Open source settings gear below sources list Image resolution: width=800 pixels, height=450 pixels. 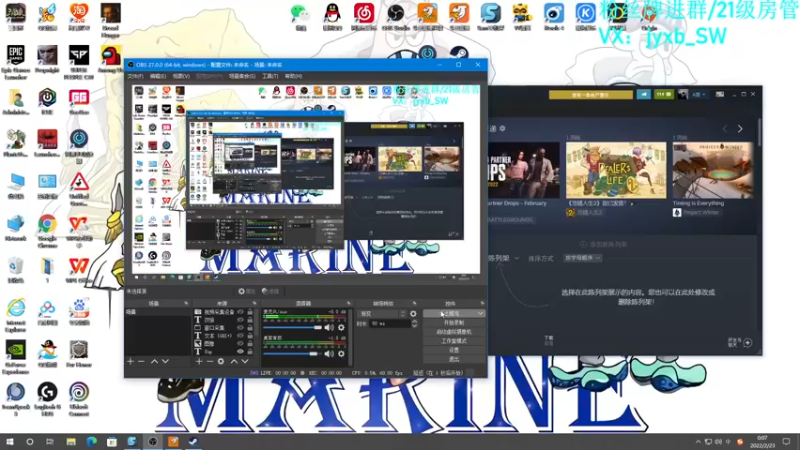(221, 361)
